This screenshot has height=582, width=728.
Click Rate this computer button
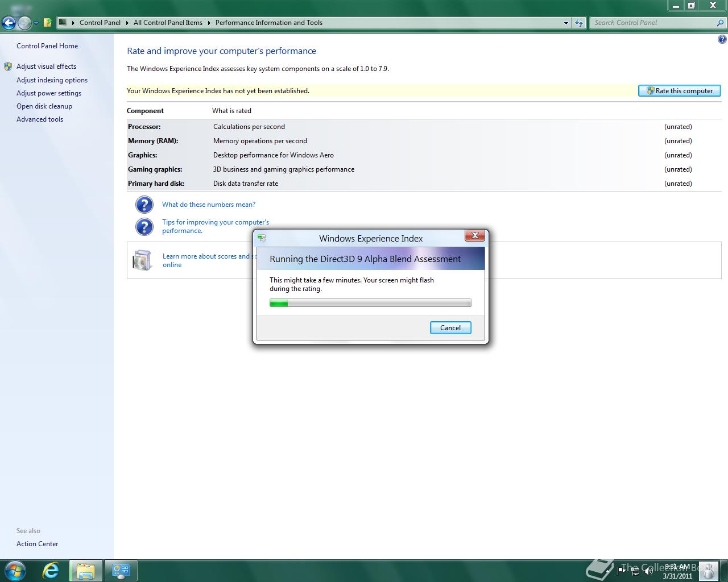point(680,91)
